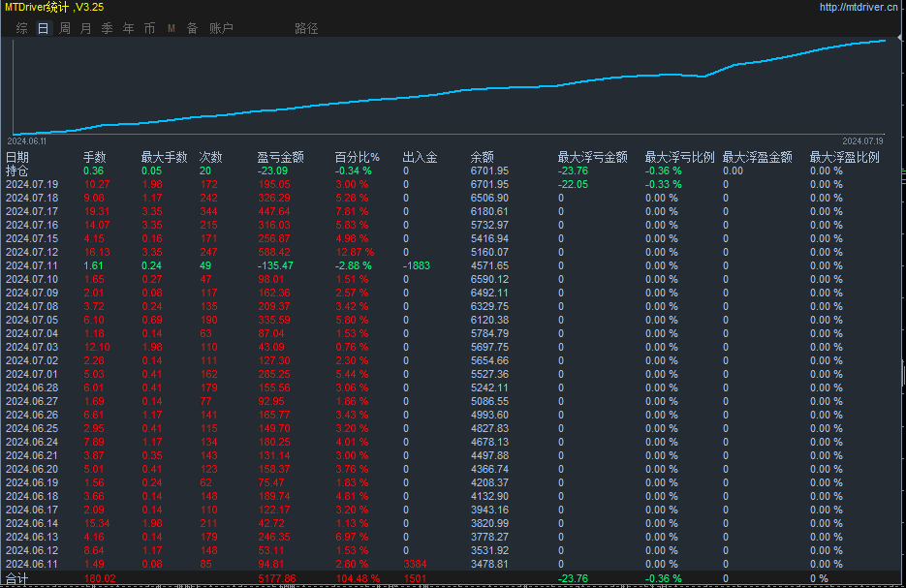Viewport: 906px width, 588px height.
Task: Select the 2024.07.15 date row
Action: (451, 238)
